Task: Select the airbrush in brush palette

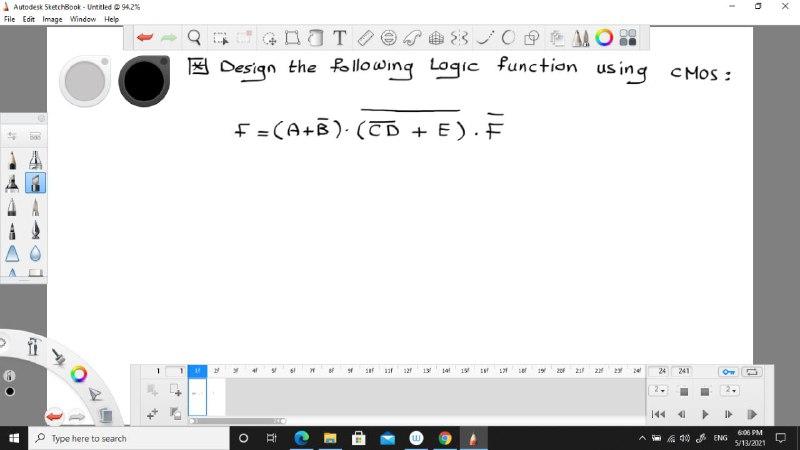Action: [x=35, y=160]
